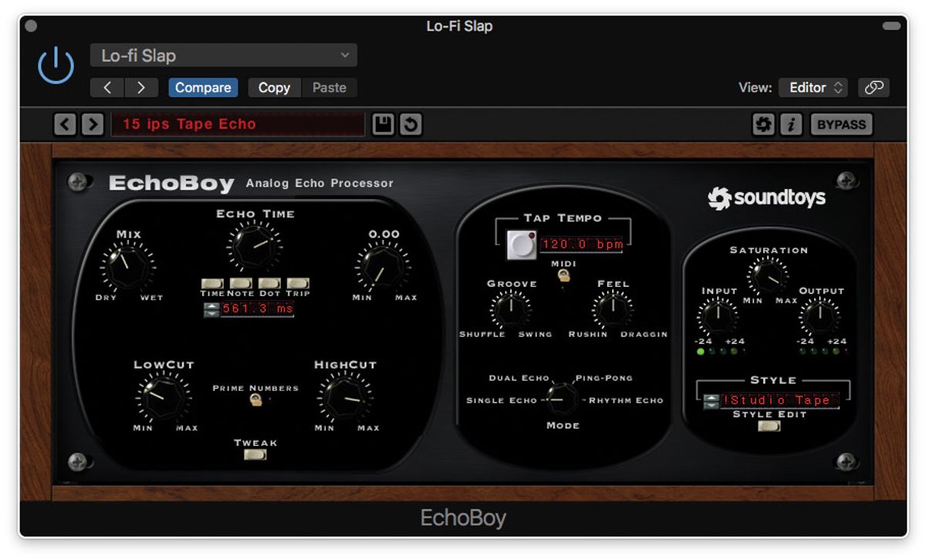Image resolution: width=926 pixels, height=560 pixels.
Task: Open the 15 ips Tape Echo preset display
Action: [x=238, y=124]
